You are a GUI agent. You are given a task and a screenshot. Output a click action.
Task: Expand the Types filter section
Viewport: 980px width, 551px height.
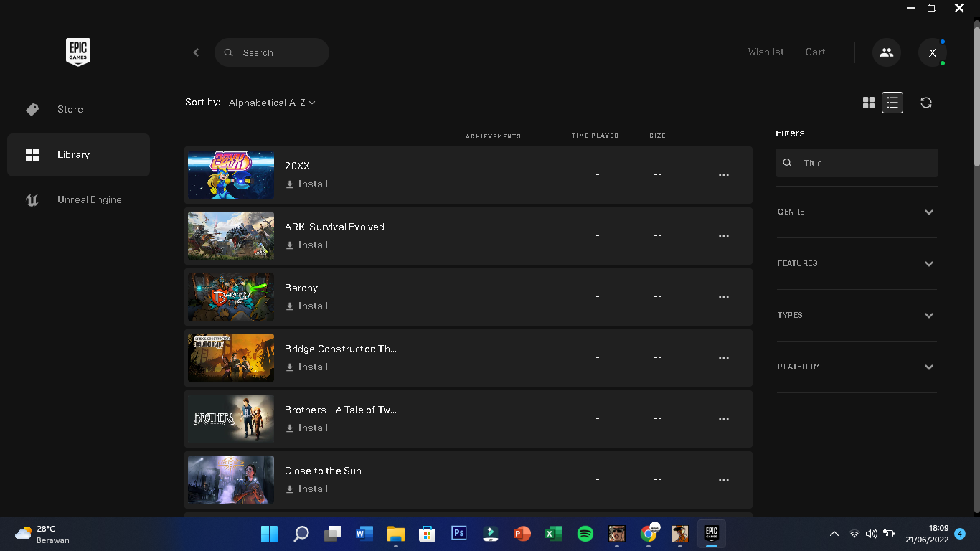(857, 315)
